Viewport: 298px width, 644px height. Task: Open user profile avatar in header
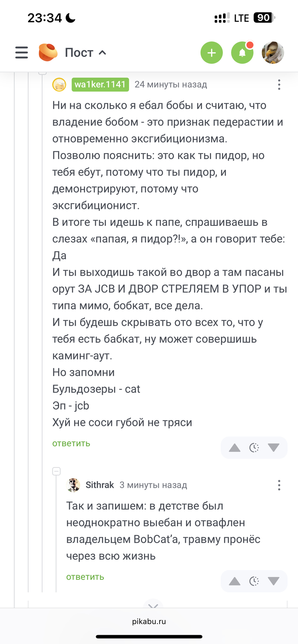click(x=272, y=53)
